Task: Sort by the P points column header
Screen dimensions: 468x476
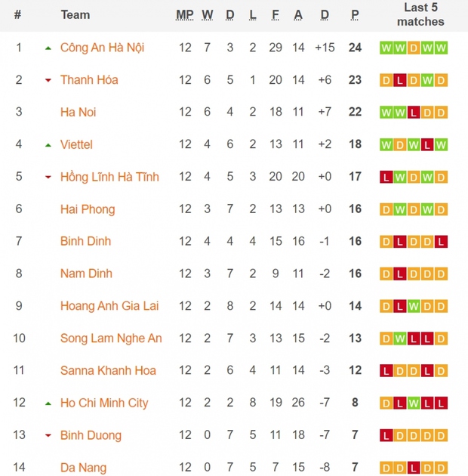Action: click(x=355, y=15)
